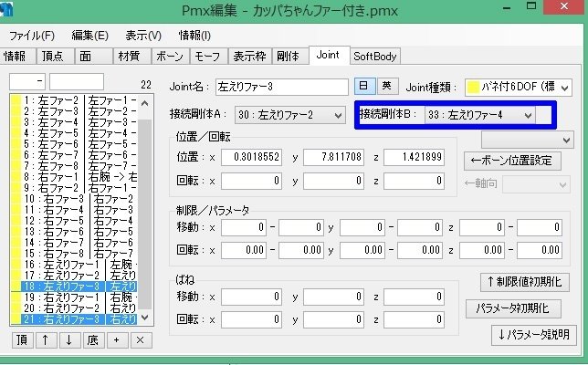Screen dimensions: 588x365
Task: Click the 頂 move-to-top button
Action: click(x=23, y=340)
